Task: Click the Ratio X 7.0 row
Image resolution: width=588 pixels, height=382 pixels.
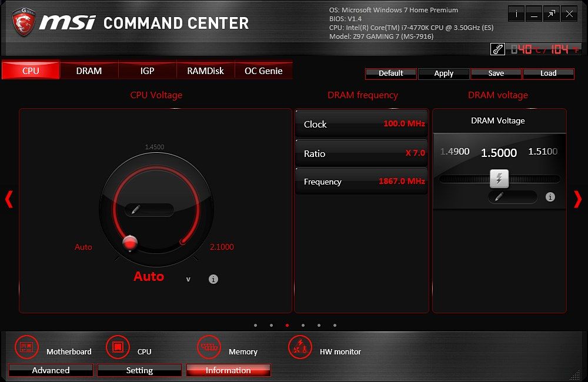Action: pyautogui.click(x=362, y=153)
